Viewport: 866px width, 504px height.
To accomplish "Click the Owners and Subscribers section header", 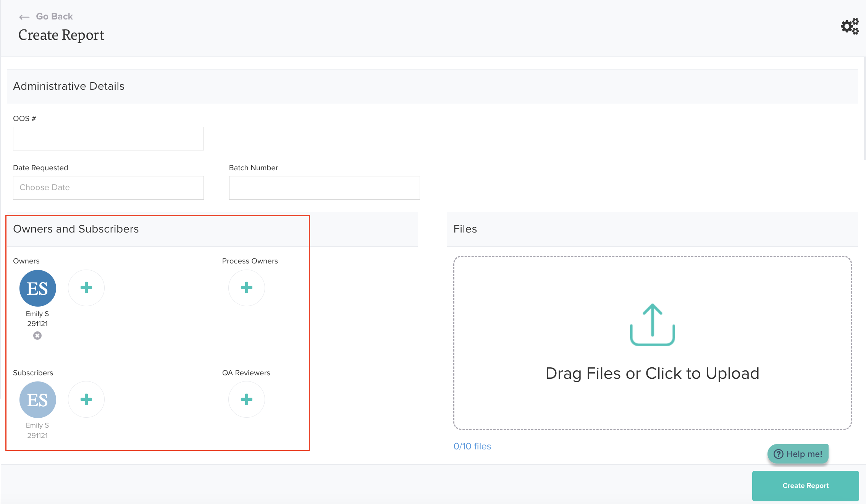I will (76, 229).
